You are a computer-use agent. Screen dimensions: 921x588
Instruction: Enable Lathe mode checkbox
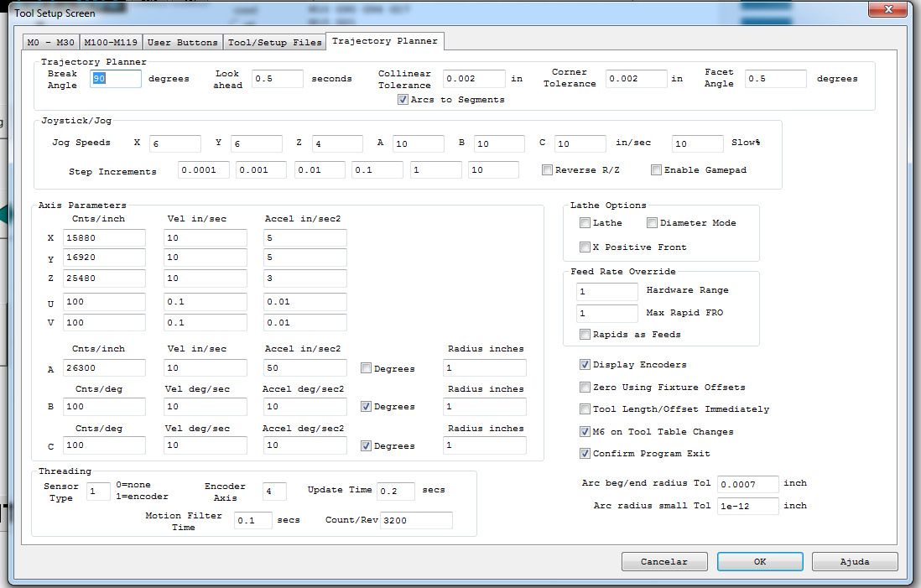(x=585, y=223)
